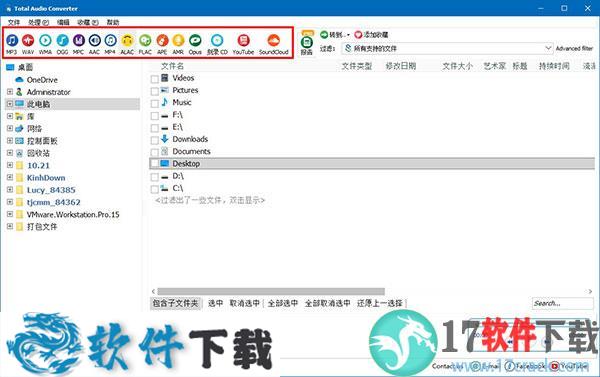Expand the 此电脑 tree node
600x377 pixels.
[x=10, y=104]
